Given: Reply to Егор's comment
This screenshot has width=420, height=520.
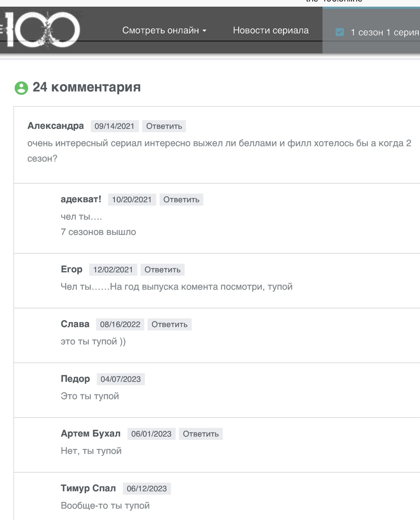Looking at the screenshot, I should (163, 270).
